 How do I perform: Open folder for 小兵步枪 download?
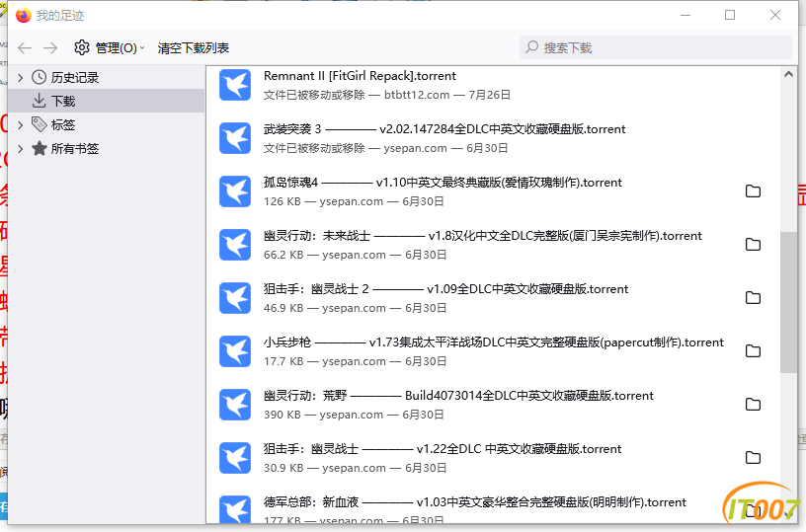click(753, 351)
